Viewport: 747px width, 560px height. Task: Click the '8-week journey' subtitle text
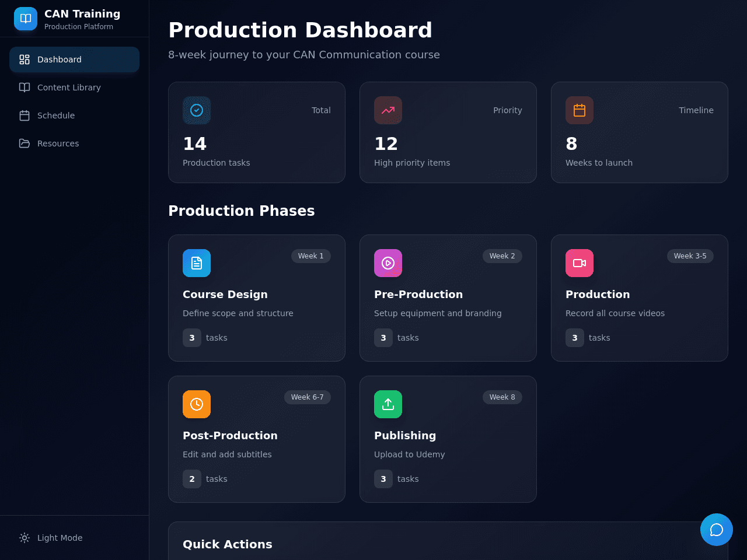[x=304, y=55]
